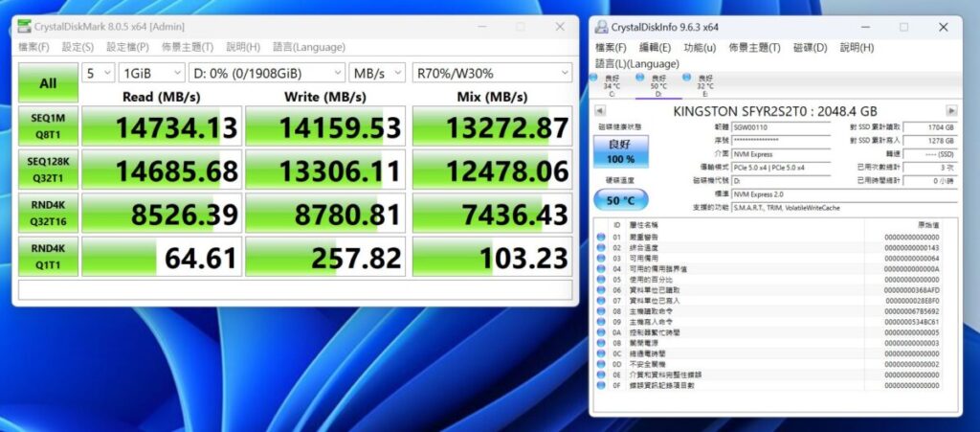Open 功能(u) menu in CrystalDiskInfo
This screenshot has width=980, height=432.
pyautogui.click(x=700, y=48)
